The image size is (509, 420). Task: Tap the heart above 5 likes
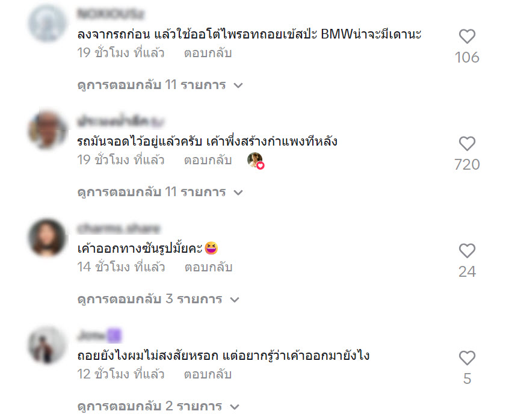tap(467, 358)
